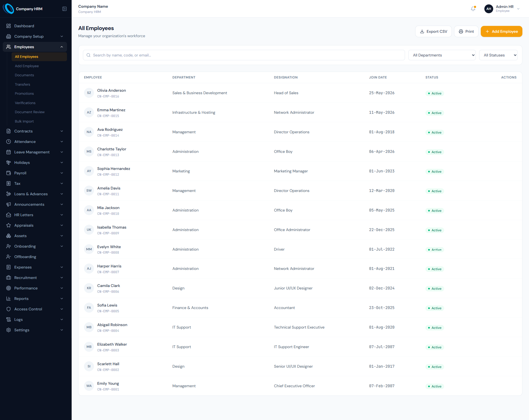The width and height of the screenshot is (529, 420).
Task: Click the AH user avatar
Action: (x=488, y=9)
